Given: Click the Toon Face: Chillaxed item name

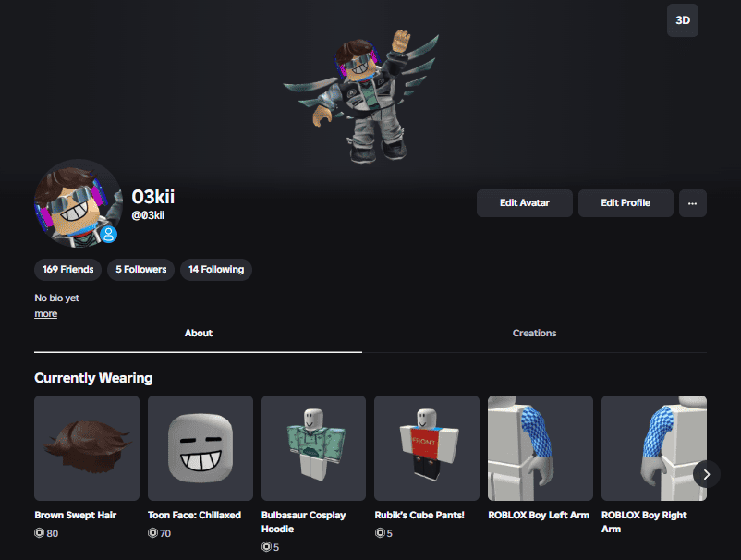Looking at the screenshot, I should 194,515.
